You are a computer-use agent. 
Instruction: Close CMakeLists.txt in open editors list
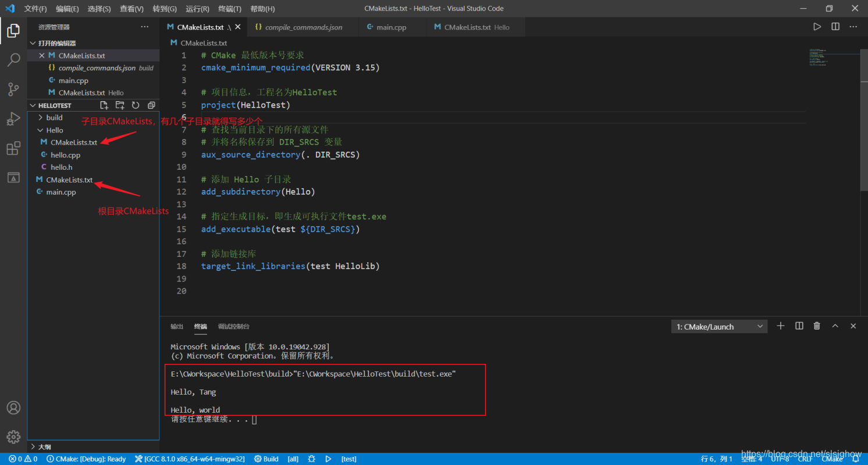click(x=41, y=56)
